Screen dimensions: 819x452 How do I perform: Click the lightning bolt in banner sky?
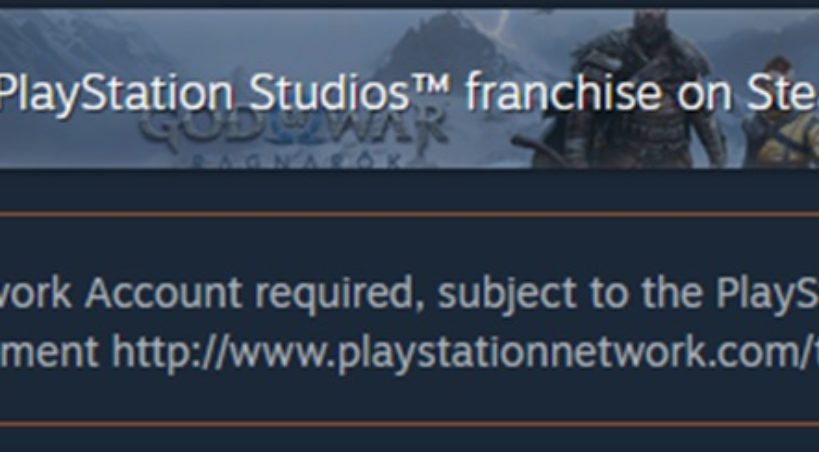coord(502,24)
